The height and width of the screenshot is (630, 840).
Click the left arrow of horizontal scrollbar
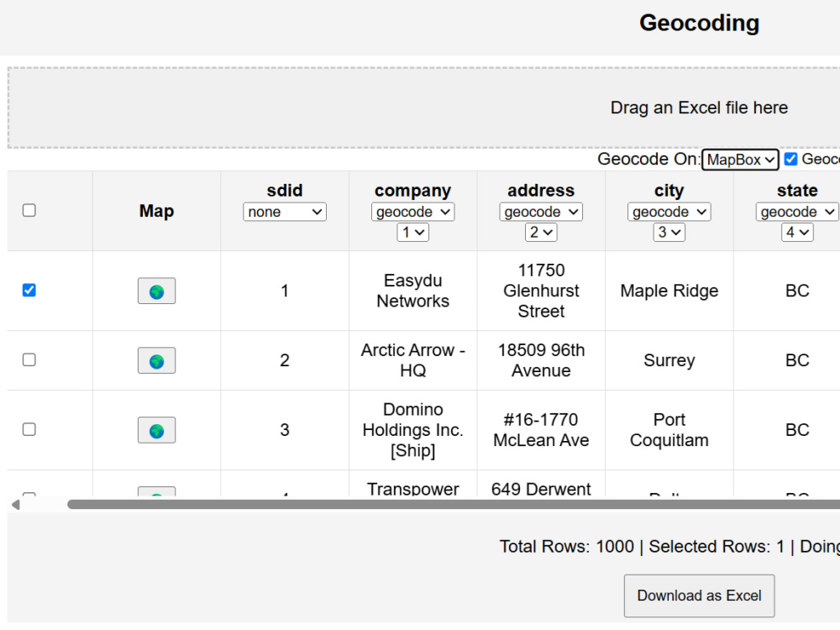click(15, 505)
